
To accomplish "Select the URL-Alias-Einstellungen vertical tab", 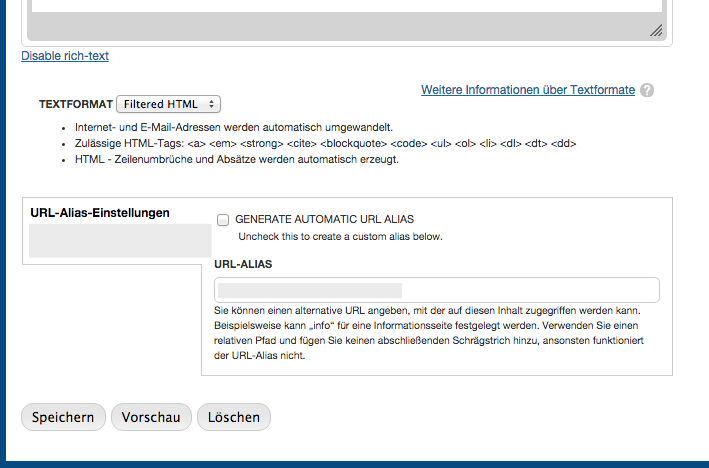I will click(x=100, y=213).
